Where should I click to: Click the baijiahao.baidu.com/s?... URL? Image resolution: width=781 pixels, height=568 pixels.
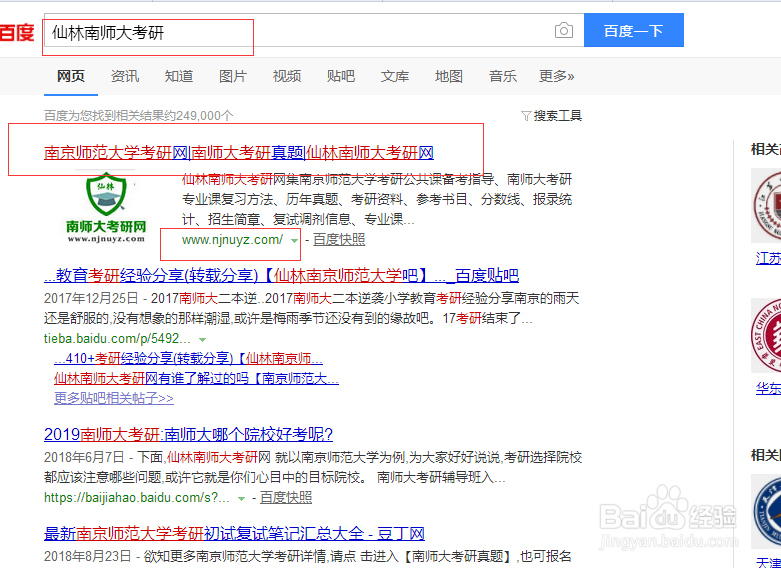[137, 497]
